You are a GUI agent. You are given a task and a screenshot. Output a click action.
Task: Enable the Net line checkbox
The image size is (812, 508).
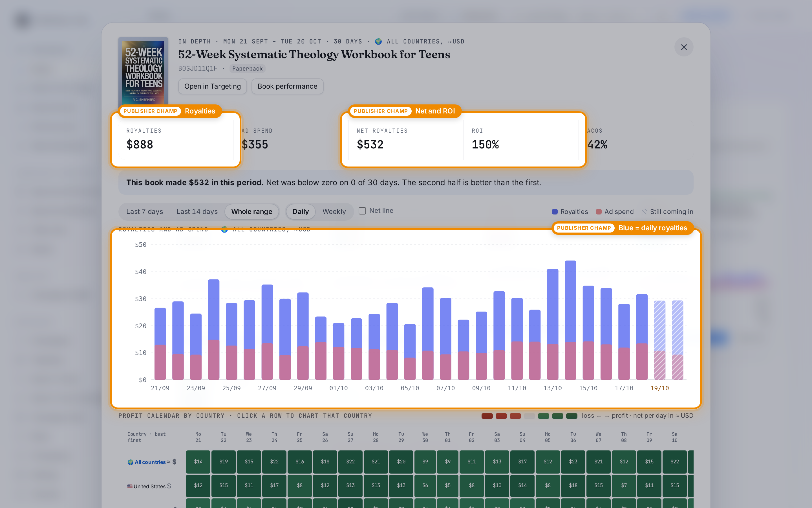click(x=362, y=211)
